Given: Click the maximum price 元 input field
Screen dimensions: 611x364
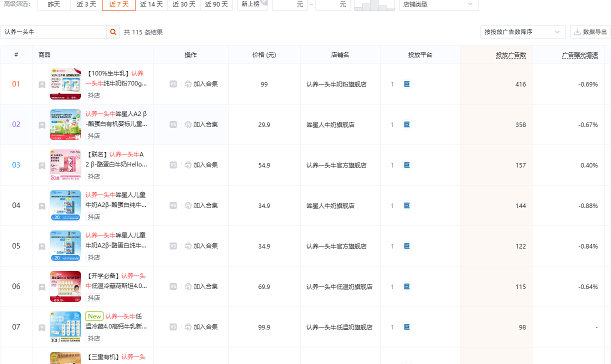Looking at the screenshot, I should coord(332,4).
